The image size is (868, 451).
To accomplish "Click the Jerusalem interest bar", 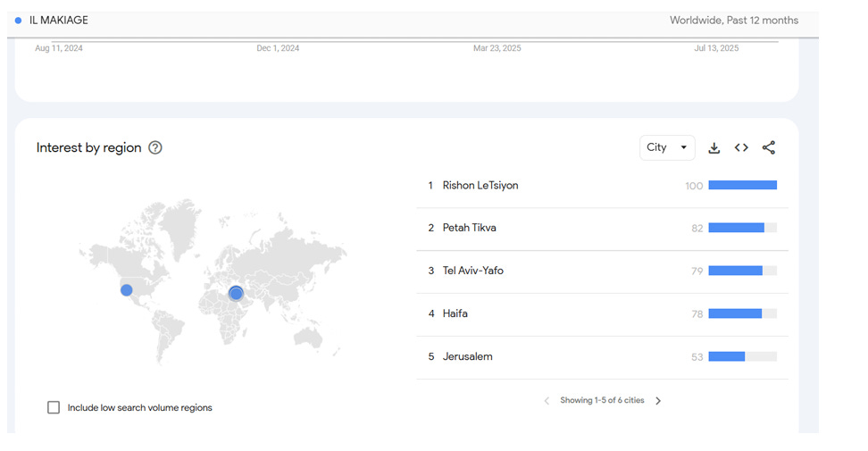I will point(742,357).
